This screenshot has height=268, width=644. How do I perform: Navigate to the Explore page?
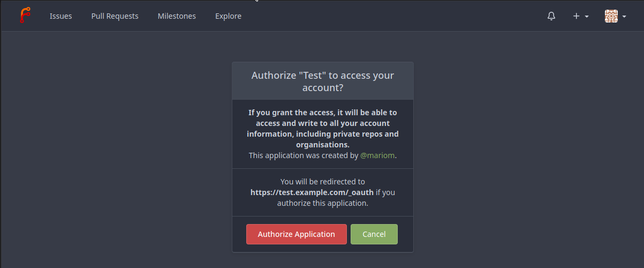(228, 16)
